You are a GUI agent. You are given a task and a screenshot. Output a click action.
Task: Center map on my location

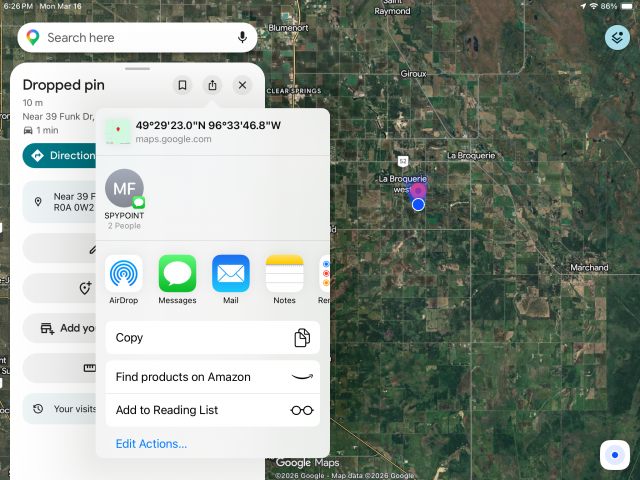[613, 455]
